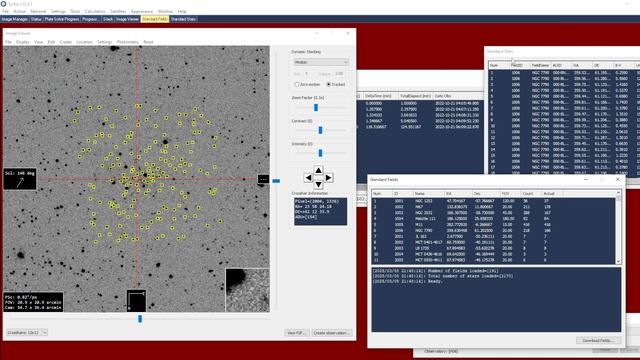Select the NGC 1252 row in Standard Fields
The height and width of the screenshot is (360, 640).
[x=494, y=201]
